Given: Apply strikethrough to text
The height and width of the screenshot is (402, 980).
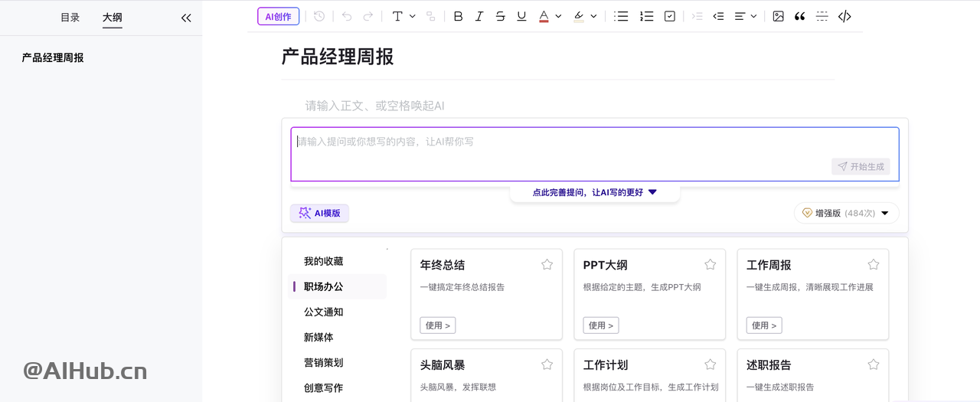Looking at the screenshot, I should (x=500, y=16).
